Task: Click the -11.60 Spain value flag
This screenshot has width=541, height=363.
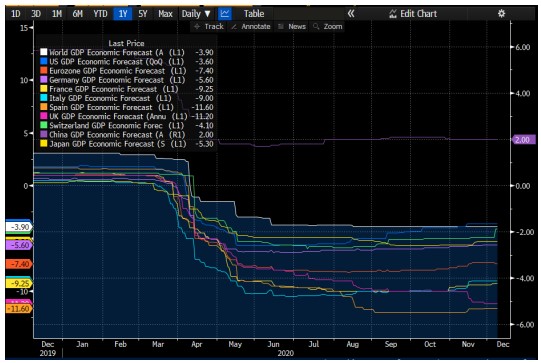Action: coord(19,308)
